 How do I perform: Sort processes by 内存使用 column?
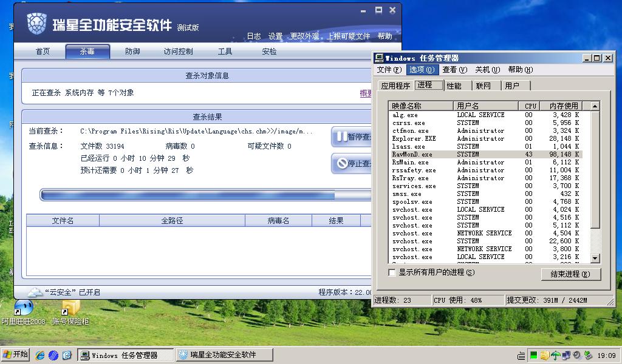(562, 106)
